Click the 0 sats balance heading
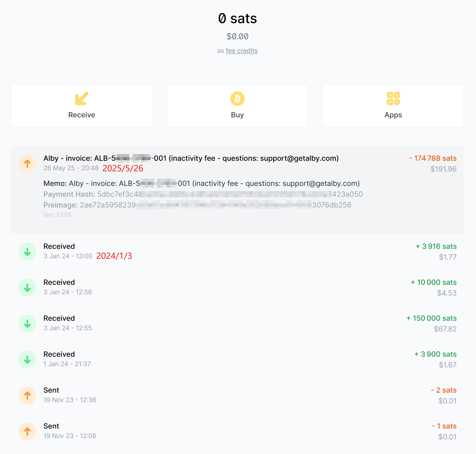 (x=237, y=18)
